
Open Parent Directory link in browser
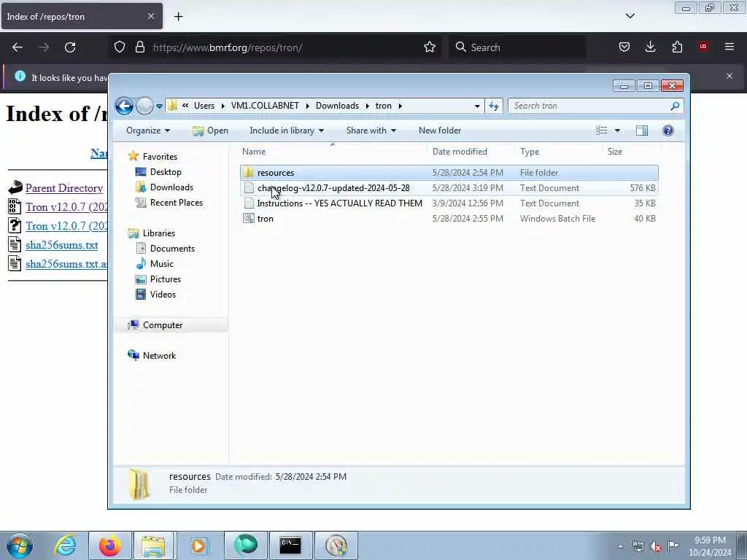click(64, 188)
